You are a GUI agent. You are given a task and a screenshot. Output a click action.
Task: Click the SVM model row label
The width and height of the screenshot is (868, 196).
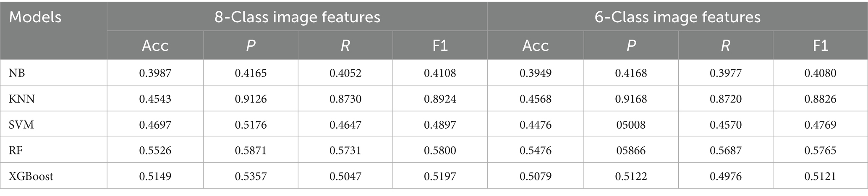(21, 125)
